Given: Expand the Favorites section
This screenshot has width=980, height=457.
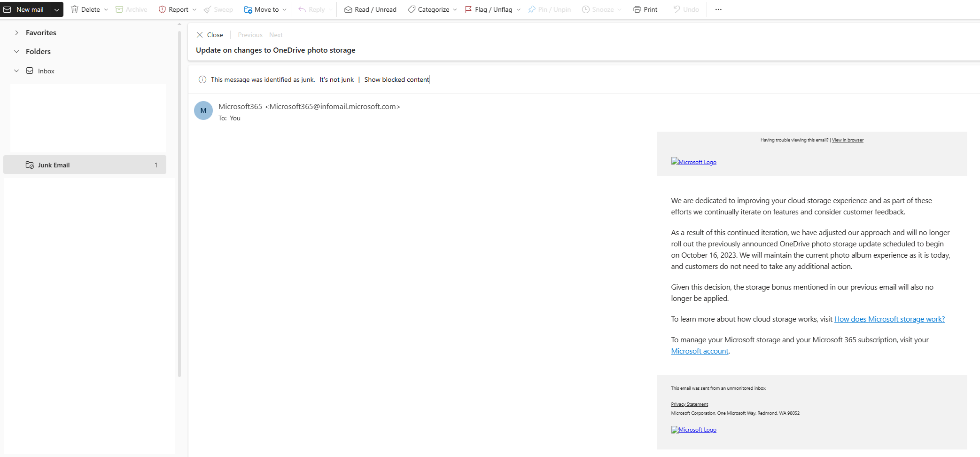Looking at the screenshot, I should click(16, 32).
